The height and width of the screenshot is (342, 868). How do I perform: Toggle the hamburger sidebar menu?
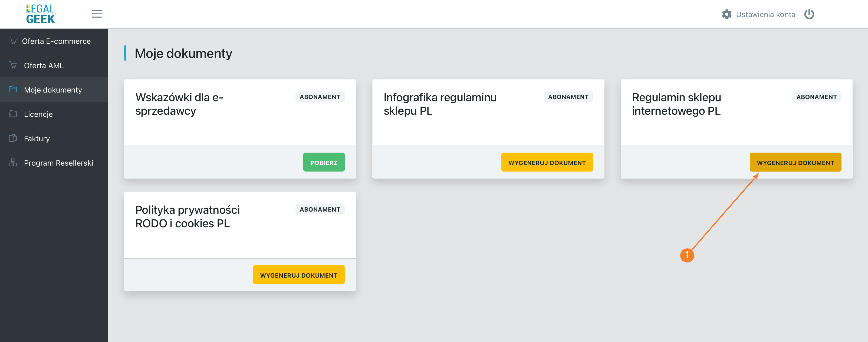[x=97, y=14]
